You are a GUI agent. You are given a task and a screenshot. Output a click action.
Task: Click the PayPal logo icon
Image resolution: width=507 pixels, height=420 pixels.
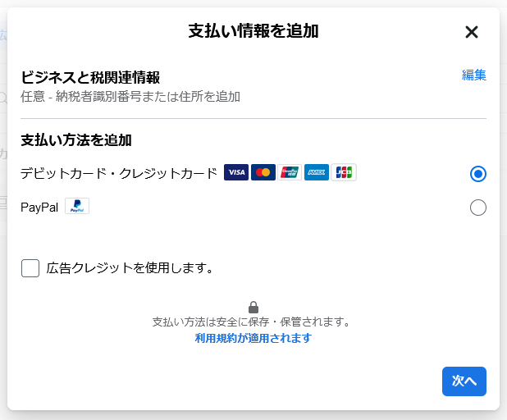point(77,206)
